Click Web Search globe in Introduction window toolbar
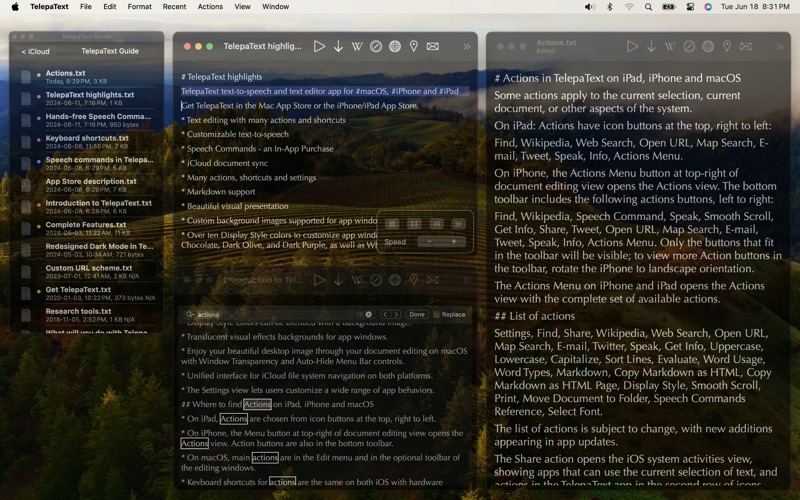 (395, 280)
